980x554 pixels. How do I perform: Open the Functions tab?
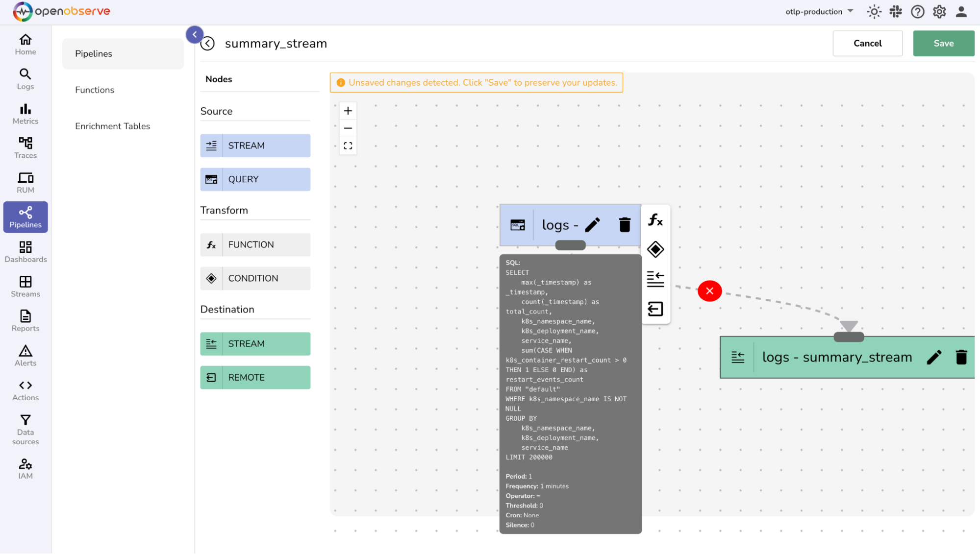[x=95, y=90]
